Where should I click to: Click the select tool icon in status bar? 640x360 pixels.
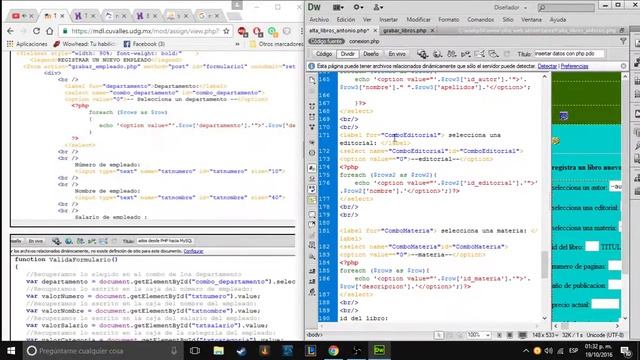438,335
